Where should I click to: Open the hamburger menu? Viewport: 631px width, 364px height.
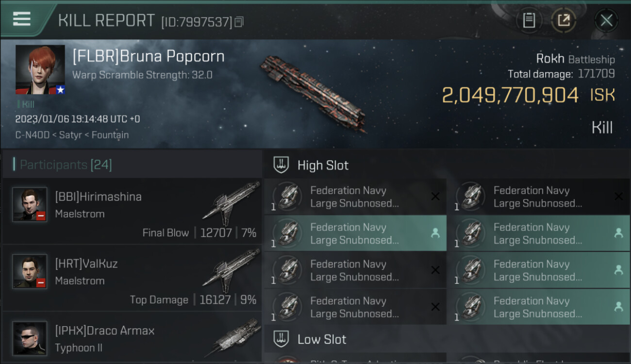click(22, 19)
